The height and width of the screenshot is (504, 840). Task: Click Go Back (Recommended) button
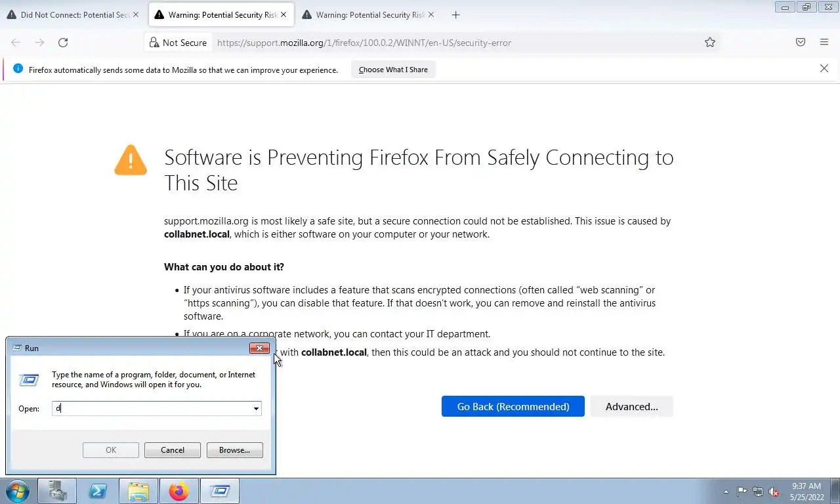[513, 406]
